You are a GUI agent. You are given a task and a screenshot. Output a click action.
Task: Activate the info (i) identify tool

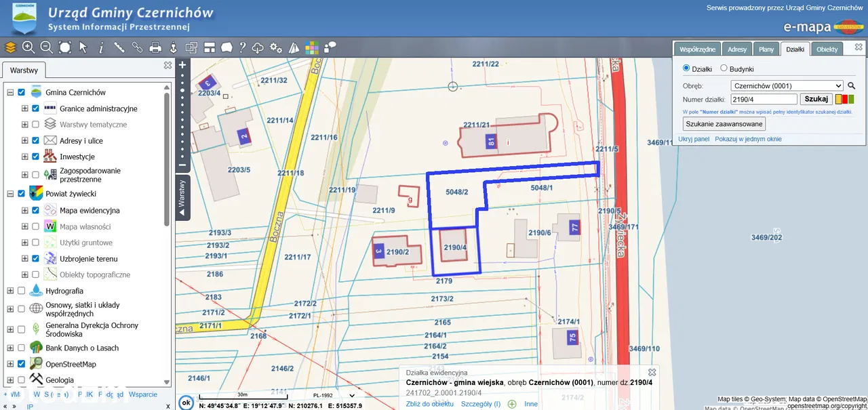tap(101, 47)
